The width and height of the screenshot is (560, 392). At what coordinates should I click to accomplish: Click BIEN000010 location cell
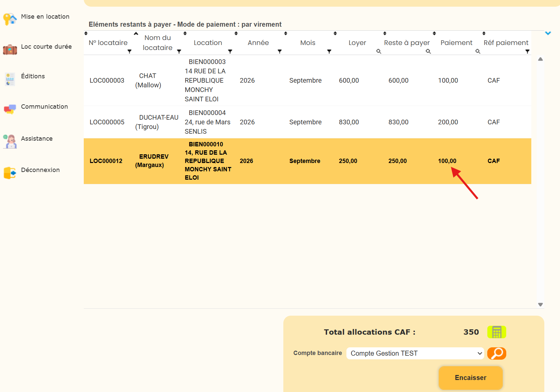[208, 161]
